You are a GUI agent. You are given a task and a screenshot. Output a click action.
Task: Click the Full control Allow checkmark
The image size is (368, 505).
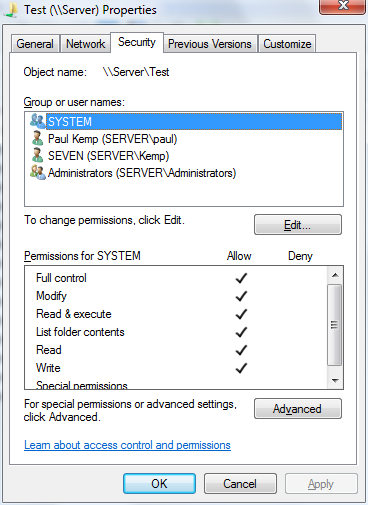click(241, 278)
